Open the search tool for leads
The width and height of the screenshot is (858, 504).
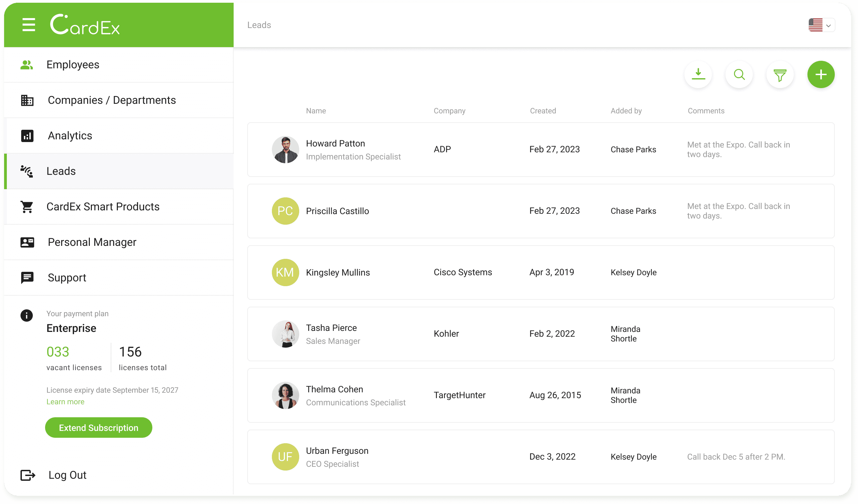point(739,74)
